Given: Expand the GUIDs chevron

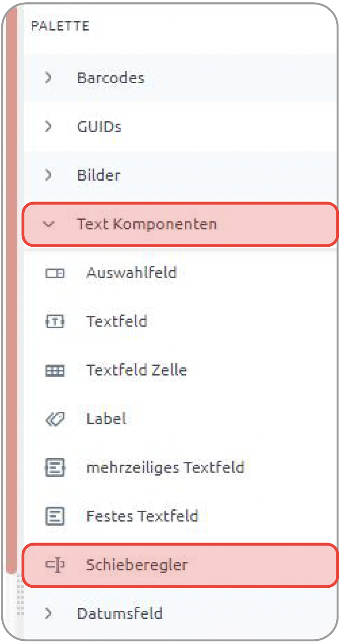Looking at the screenshot, I should point(49,127).
